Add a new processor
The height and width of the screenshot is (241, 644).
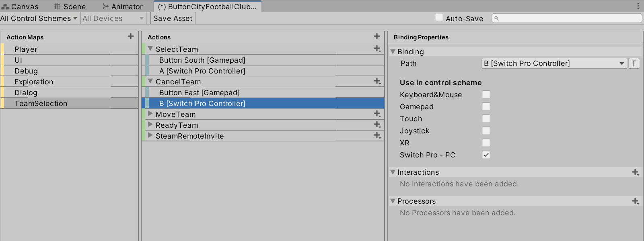coord(635,201)
